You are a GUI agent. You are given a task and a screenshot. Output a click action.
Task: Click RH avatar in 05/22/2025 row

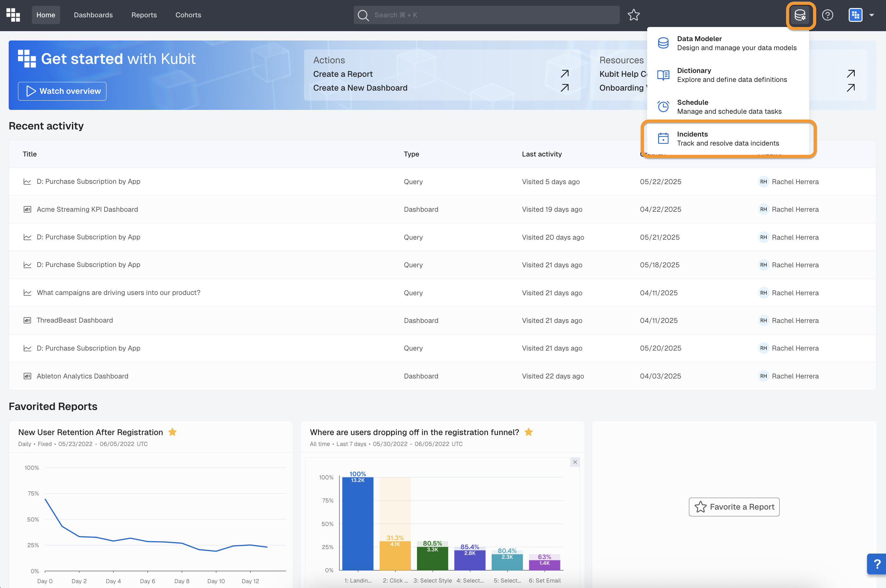(763, 182)
